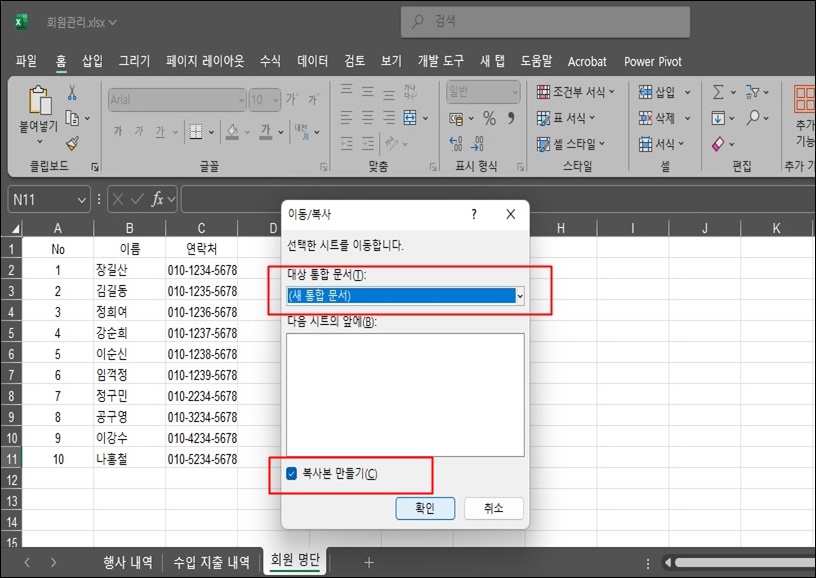Open the font size dropdown

(x=274, y=100)
